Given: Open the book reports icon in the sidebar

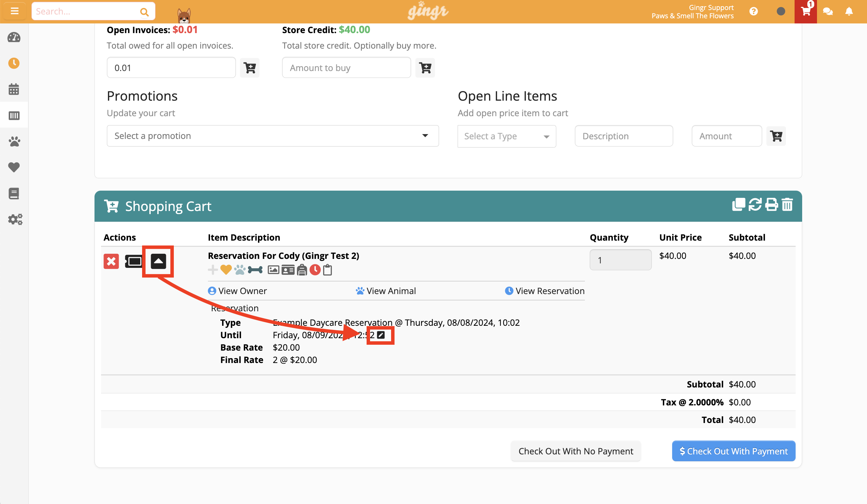Looking at the screenshot, I should [14, 193].
